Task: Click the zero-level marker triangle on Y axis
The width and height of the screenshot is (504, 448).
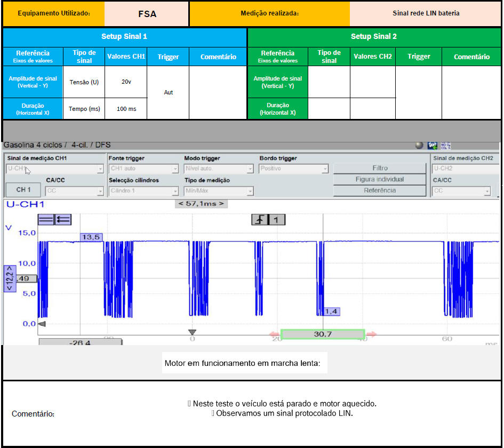Action: tap(42, 324)
